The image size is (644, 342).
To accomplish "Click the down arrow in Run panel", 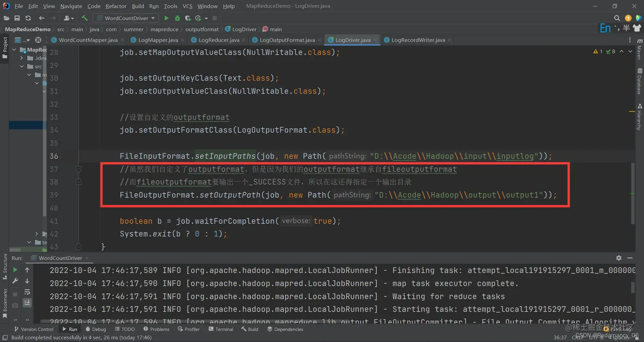I will [27, 281].
